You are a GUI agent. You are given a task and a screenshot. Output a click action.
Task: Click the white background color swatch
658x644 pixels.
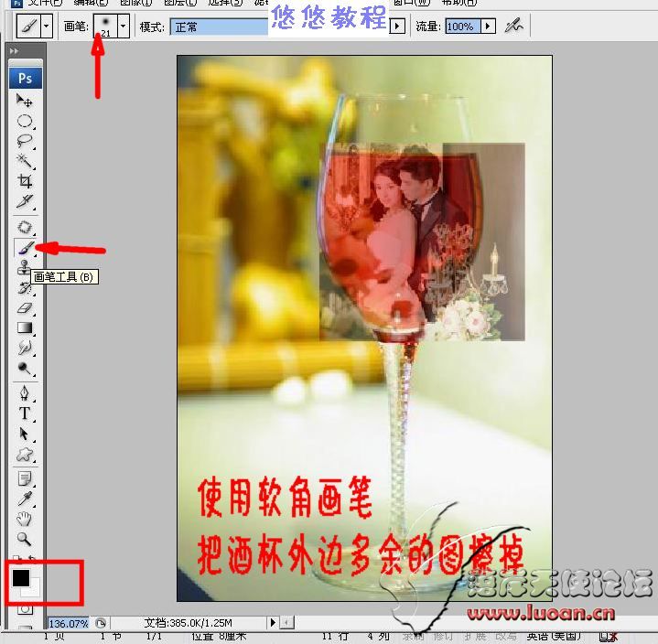click(33, 589)
